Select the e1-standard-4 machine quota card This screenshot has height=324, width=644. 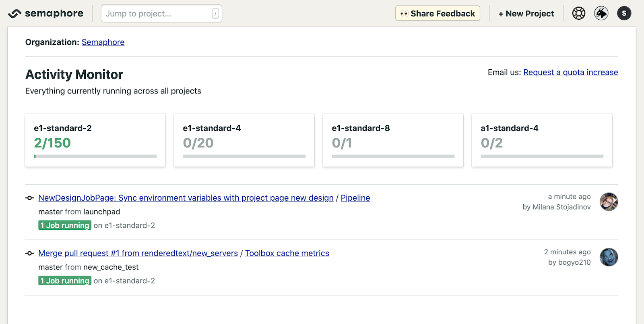[244, 140]
